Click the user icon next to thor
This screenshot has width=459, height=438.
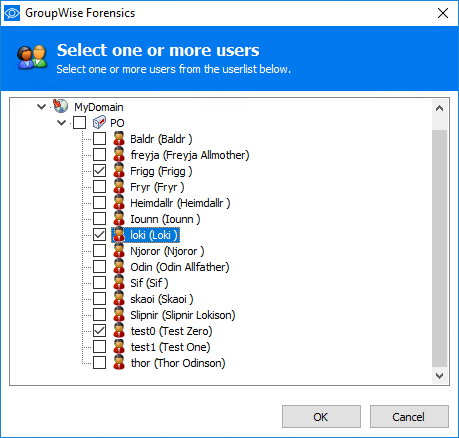coord(119,362)
